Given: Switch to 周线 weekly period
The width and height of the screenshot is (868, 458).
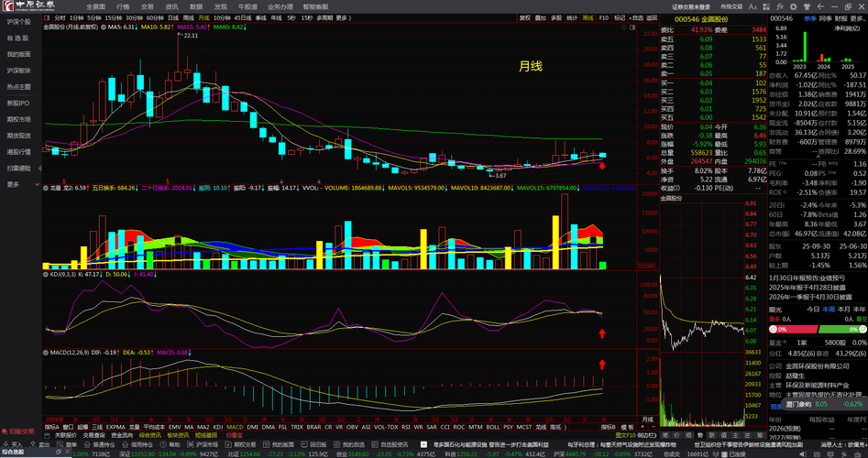Looking at the screenshot, I should 189,17.
